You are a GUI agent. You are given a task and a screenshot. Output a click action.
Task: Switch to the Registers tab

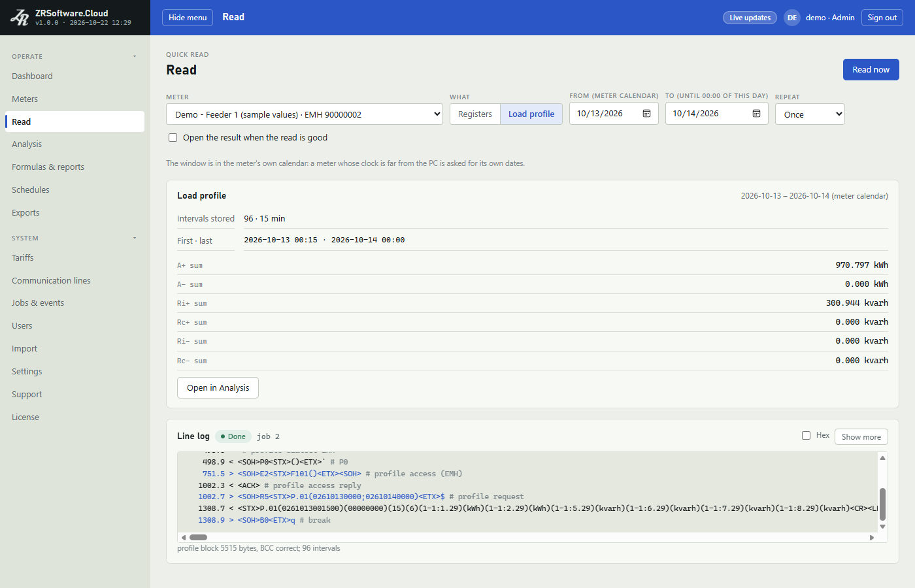tap(475, 114)
